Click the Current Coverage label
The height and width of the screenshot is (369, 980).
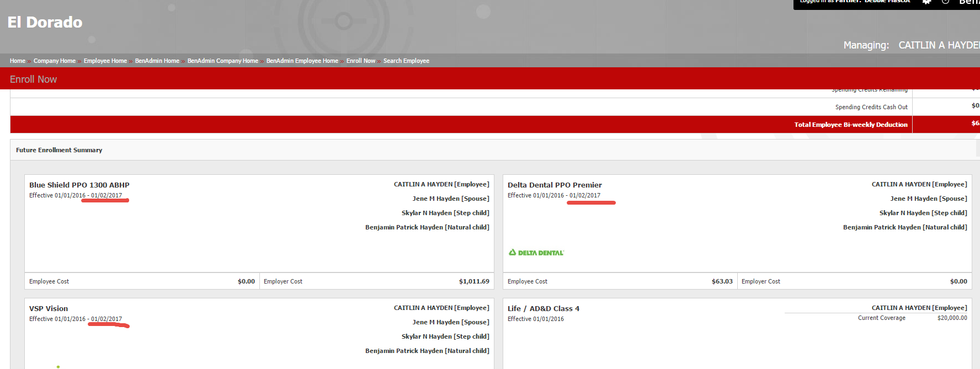[x=882, y=318]
